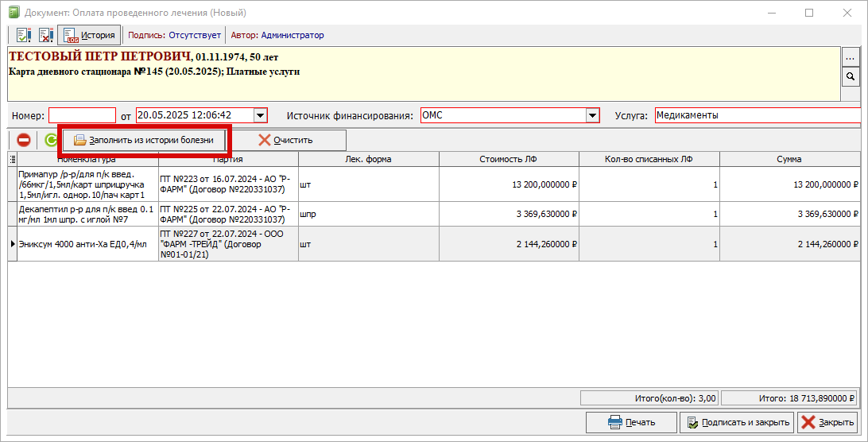This screenshot has height=442, width=868.
Task: Expand the Источник финансирования dropdown
Action: point(592,115)
